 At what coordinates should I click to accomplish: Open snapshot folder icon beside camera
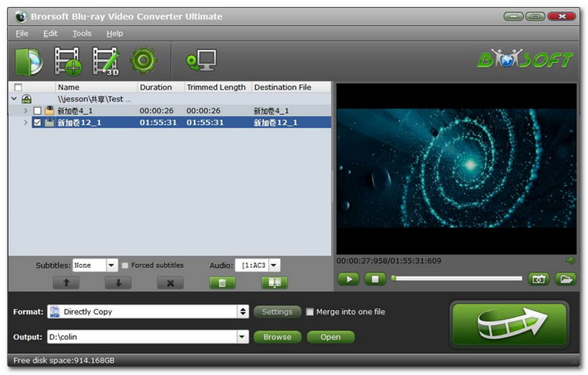[565, 279]
